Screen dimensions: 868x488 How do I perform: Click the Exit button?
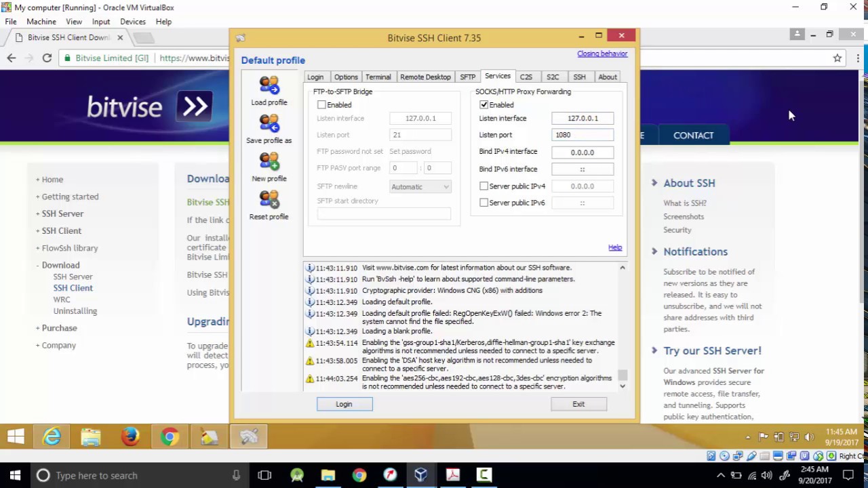pyautogui.click(x=578, y=404)
